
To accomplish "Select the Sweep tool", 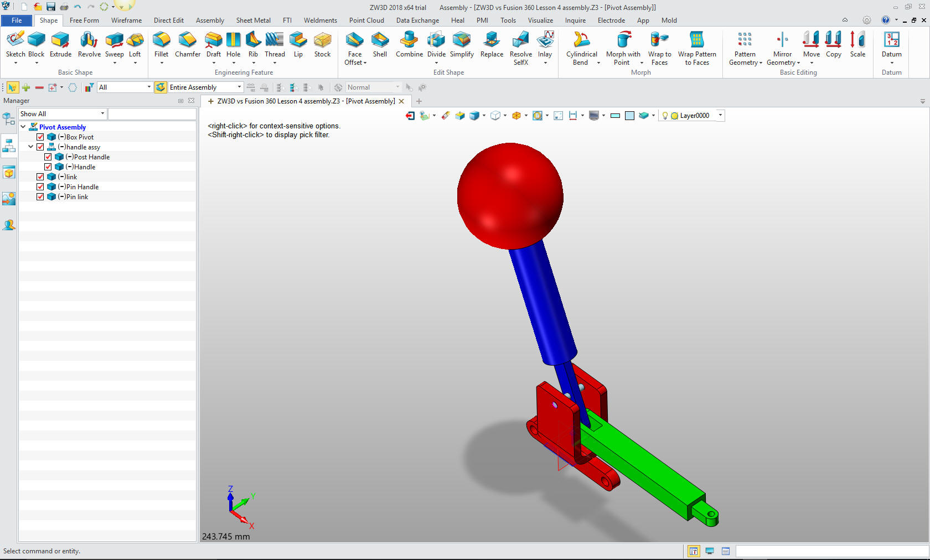I will [114, 44].
